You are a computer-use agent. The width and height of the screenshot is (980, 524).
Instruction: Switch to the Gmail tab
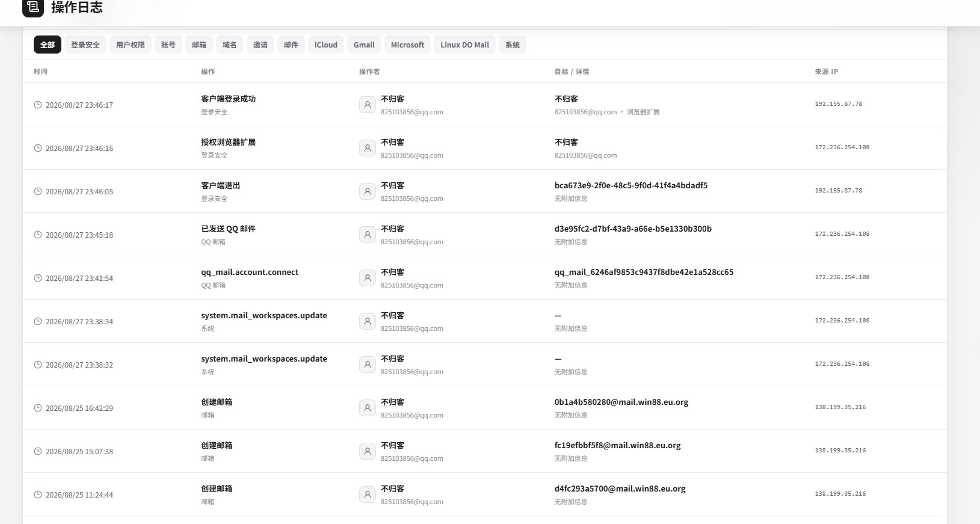click(x=364, y=45)
